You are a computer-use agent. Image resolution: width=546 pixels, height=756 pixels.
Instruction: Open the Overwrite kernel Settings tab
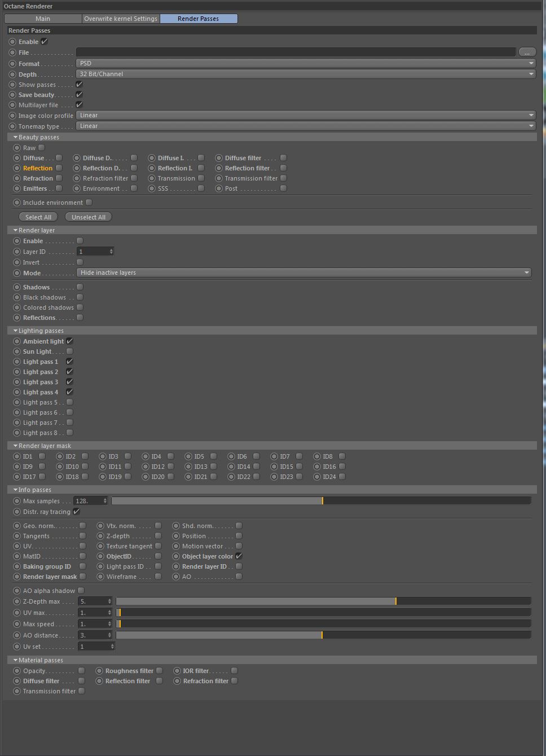121,19
